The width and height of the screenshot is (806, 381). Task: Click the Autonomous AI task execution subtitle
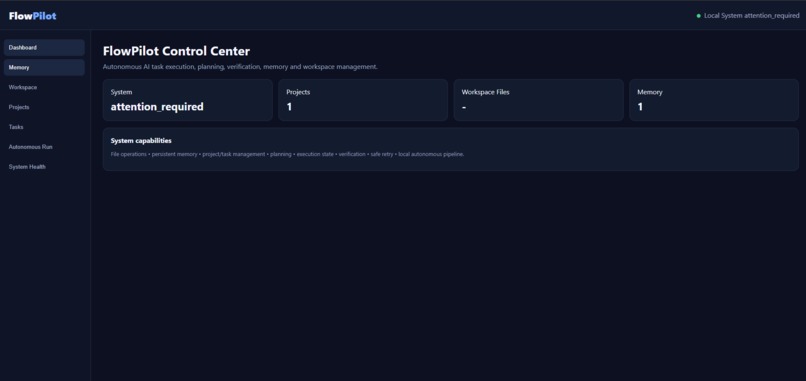tap(240, 67)
